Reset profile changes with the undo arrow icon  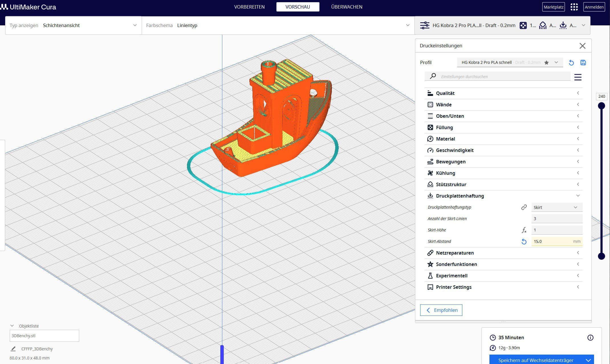pyautogui.click(x=571, y=63)
